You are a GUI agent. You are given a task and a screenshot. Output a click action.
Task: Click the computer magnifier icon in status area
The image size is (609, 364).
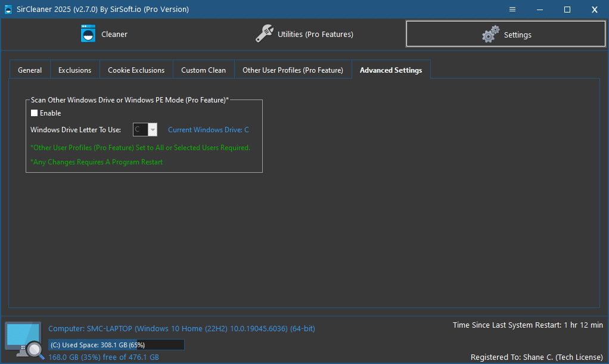tap(24, 340)
